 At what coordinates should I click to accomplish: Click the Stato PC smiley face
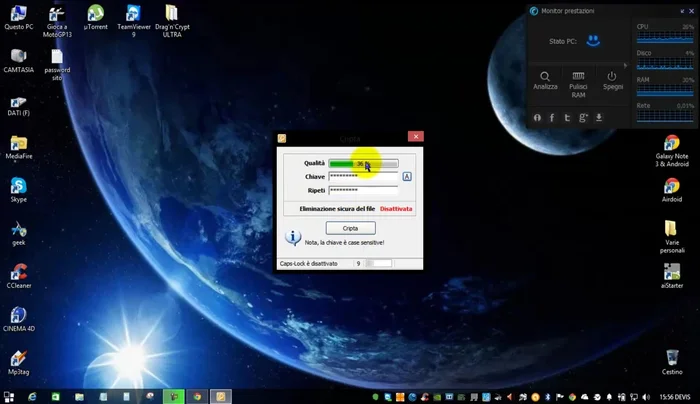click(x=593, y=41)
